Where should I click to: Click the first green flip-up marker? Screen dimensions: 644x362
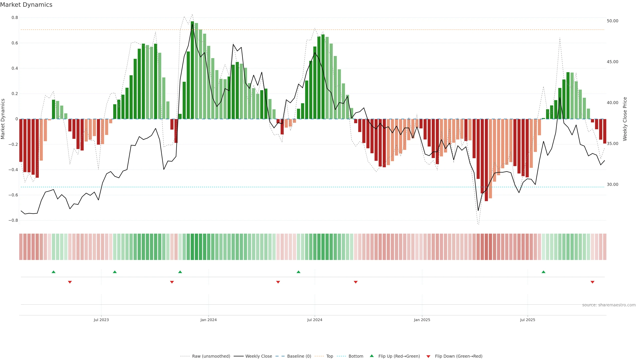(53, 272)
